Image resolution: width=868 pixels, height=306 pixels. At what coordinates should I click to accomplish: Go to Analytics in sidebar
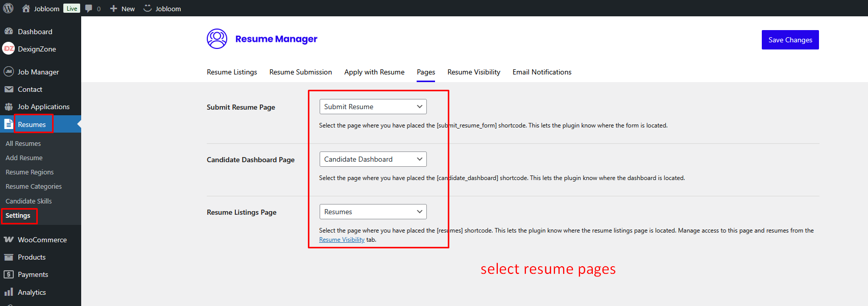click(x=32, y=292)
